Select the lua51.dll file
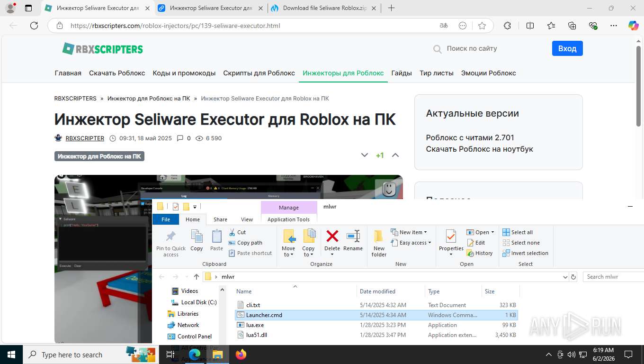Image resolution: width=644 pixels, height=364 pixels. [x=376, y=335]
